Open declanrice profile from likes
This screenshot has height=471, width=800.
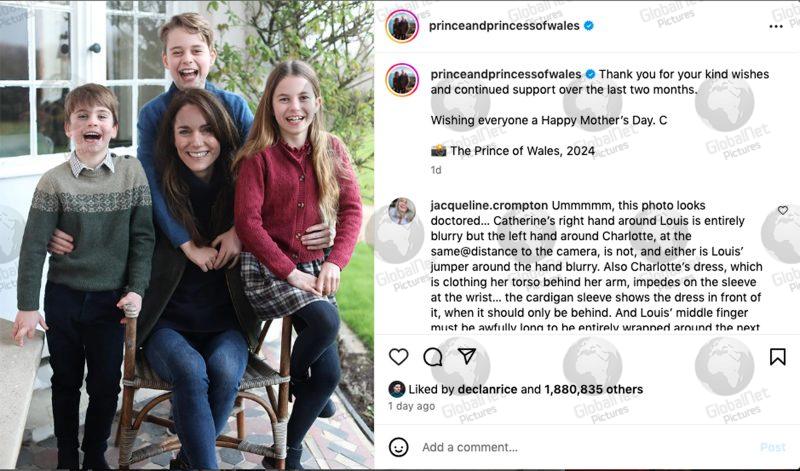click(x=487, y=389)
